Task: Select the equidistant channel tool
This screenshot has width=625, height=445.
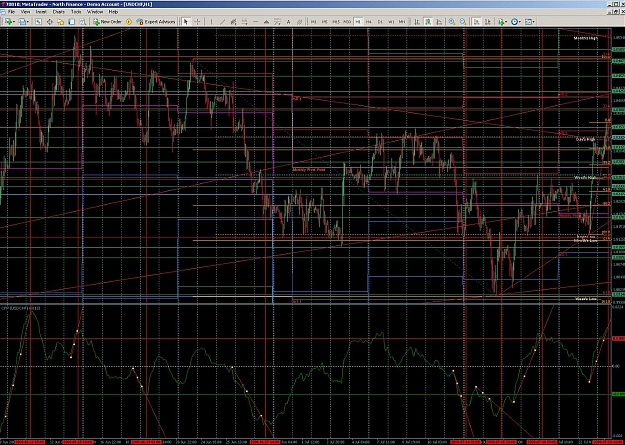Action: 233,22
